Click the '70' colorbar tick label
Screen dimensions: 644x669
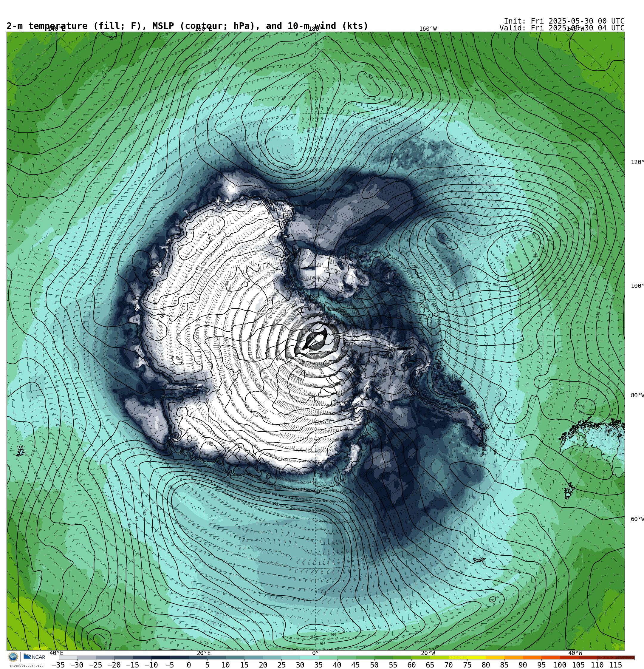click(x=448, y=665)
